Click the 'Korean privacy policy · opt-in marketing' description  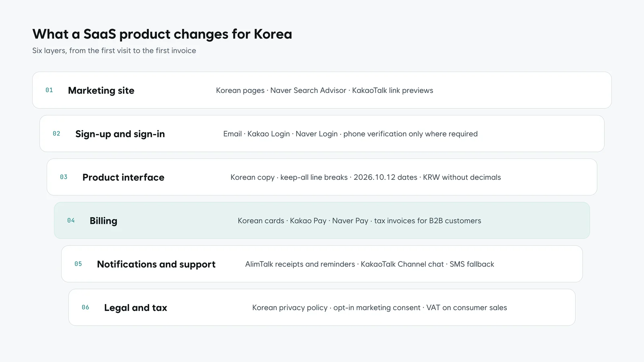[x=380, y=308]
